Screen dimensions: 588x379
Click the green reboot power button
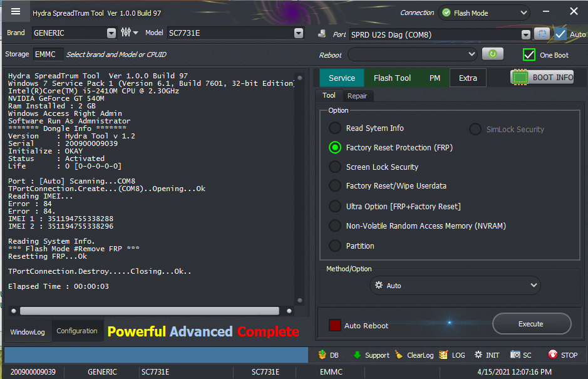pos(493,54)
